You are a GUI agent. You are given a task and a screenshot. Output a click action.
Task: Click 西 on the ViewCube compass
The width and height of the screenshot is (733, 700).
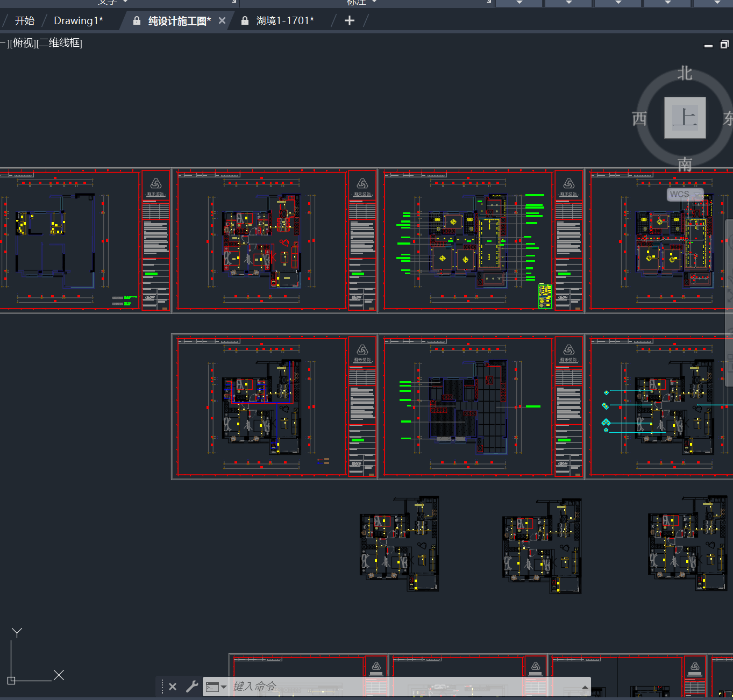coord(639,118)
